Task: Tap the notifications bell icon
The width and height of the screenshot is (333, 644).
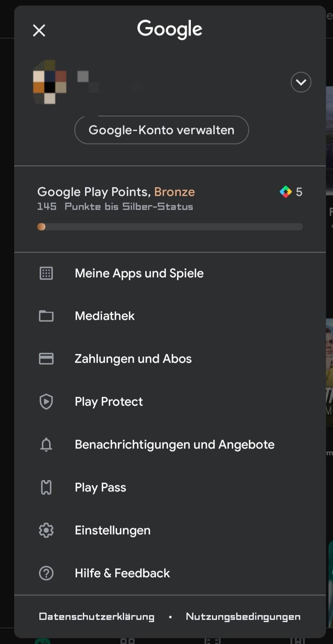Action: click(46, 445)
